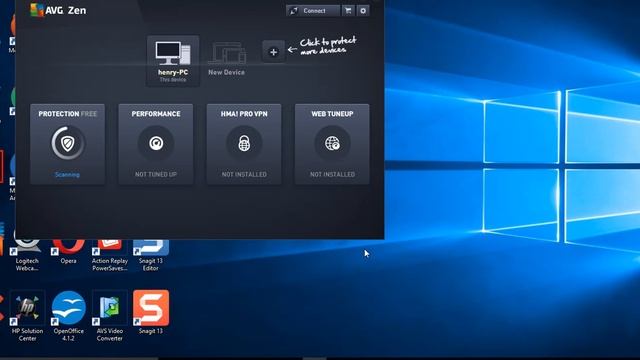Click NOT INSTALLED under HMA! Pro VPN

coord(244,174)
